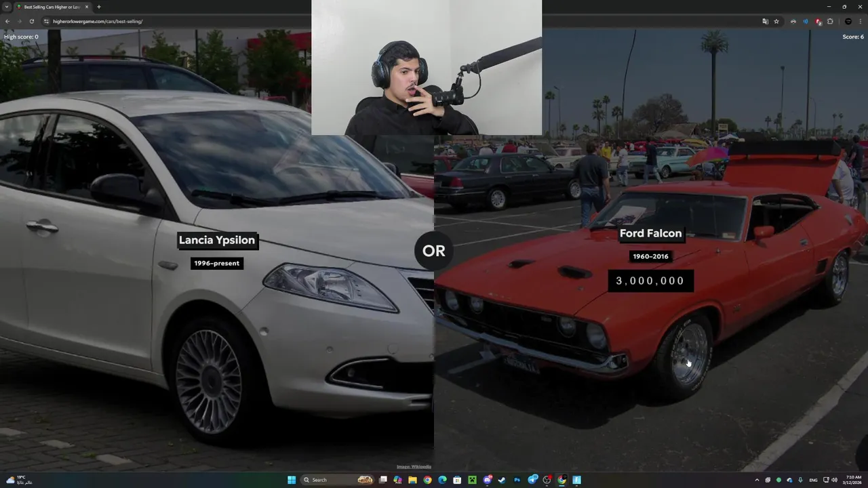Click the High score: 0 text
Viewport: 868px width, 488px height.
tap(21, 37)
